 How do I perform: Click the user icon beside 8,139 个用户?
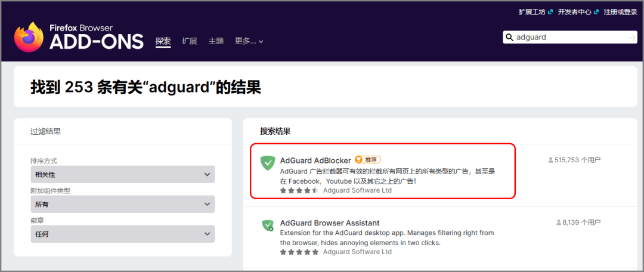click(559, 222)
